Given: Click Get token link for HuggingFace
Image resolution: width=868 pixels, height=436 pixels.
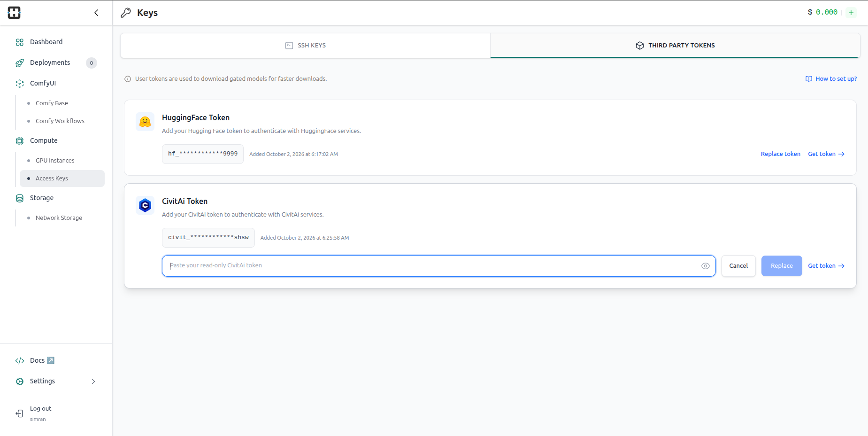Looking at the screenshot, I should pyautogui.click(x=826, y=154).
